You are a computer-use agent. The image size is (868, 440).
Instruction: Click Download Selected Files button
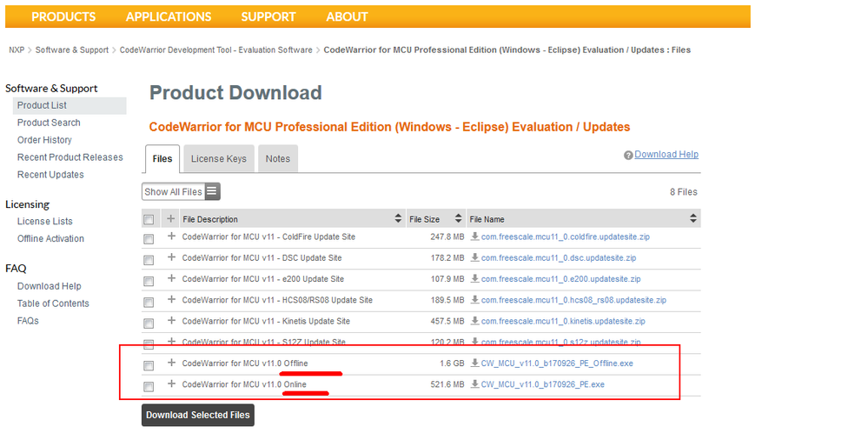pos(197,415)
